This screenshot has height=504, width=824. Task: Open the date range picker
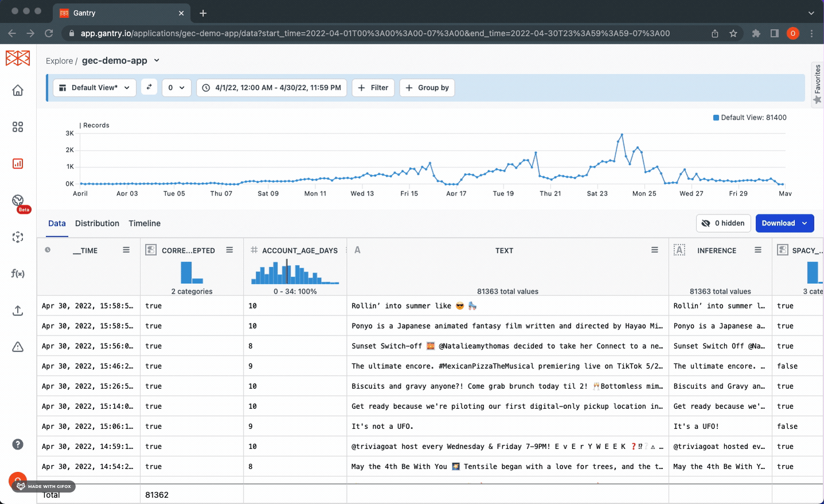coord(272,88)
